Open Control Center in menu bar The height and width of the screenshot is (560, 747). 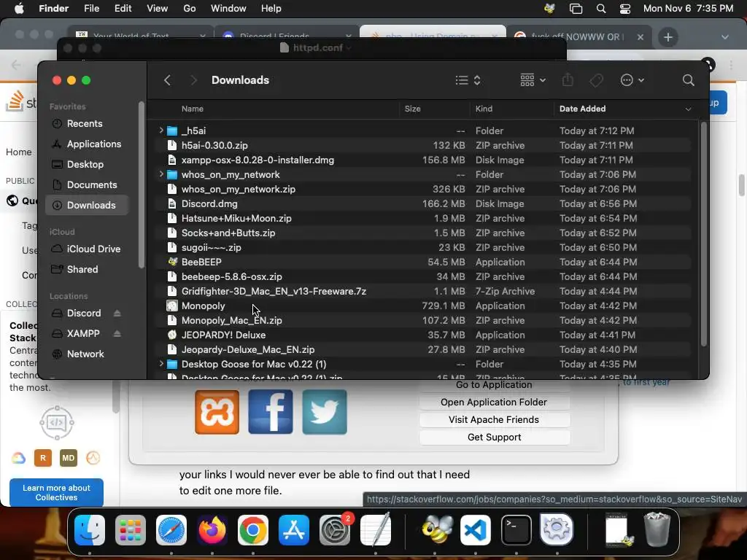click(625, 9)
